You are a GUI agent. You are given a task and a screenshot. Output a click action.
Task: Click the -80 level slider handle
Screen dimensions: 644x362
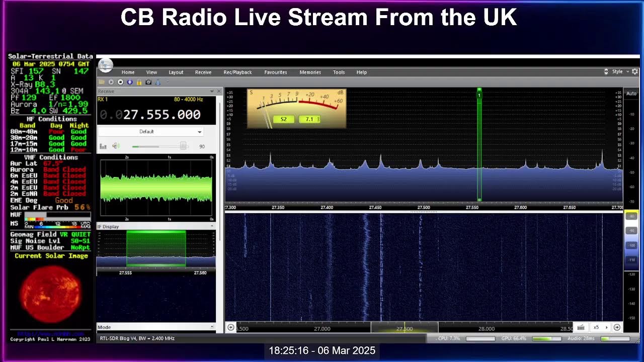(x=631, y=216)
